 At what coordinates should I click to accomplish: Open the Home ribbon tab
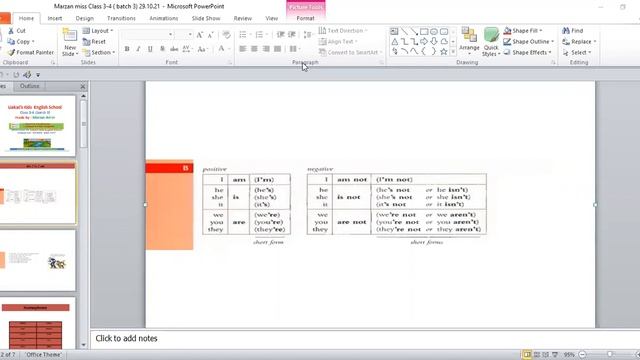tap(26, 18)
